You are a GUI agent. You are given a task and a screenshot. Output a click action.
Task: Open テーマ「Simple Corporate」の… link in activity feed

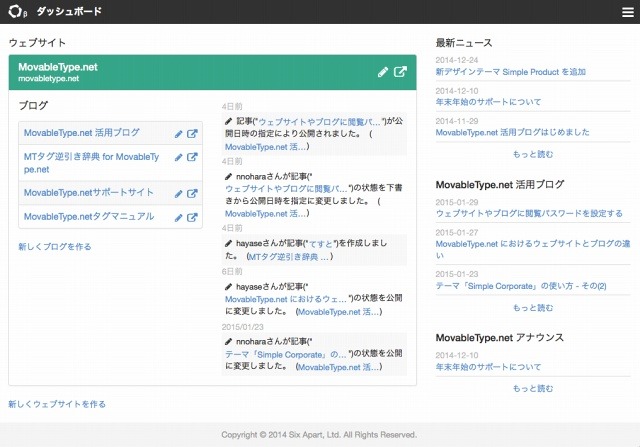point(286,355)
